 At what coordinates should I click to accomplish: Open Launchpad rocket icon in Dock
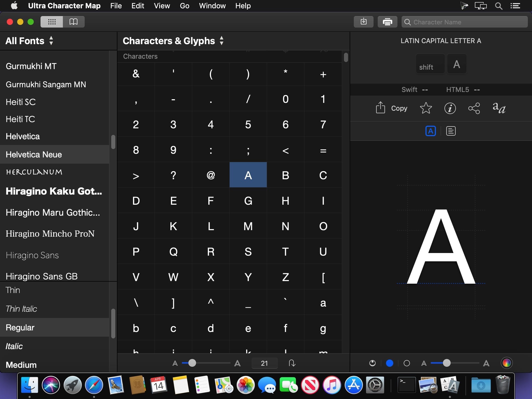(72, 385)
